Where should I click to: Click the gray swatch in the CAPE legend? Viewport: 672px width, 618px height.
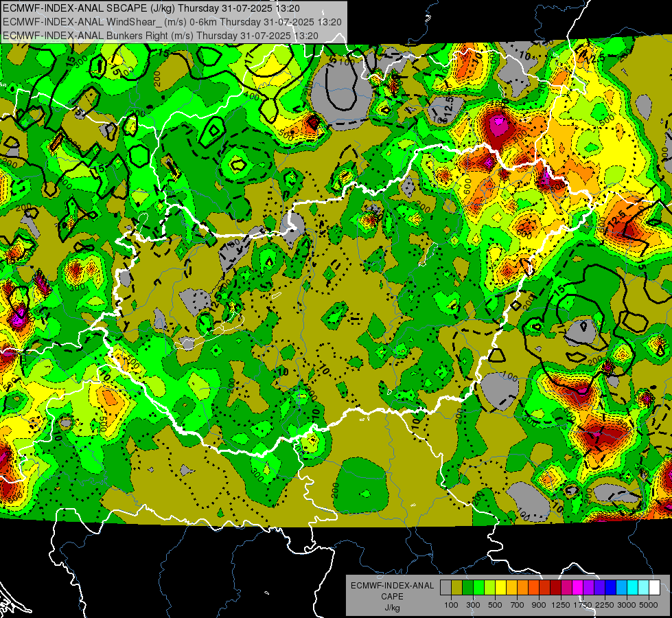click(445, 588)
